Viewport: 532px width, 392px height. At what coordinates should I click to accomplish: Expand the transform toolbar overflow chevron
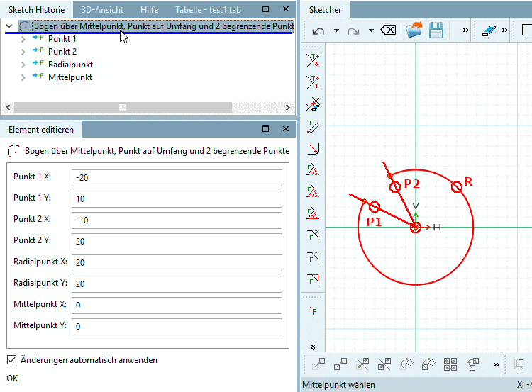[497, 365]
